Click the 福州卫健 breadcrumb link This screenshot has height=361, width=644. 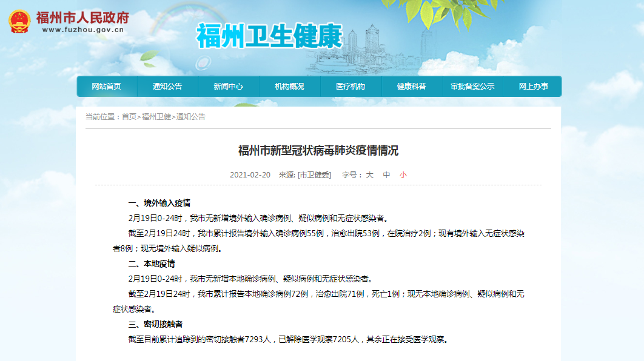click(156, 117)
